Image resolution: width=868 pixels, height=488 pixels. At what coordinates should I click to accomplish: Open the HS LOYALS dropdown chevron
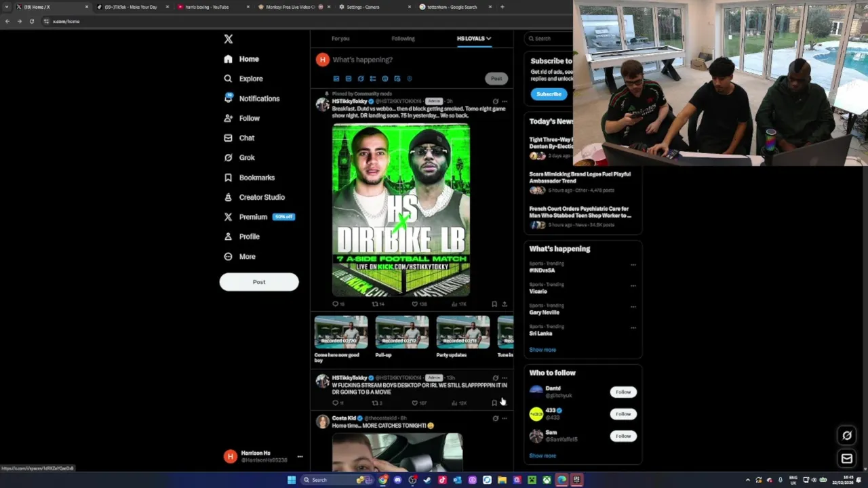point(488,39)
